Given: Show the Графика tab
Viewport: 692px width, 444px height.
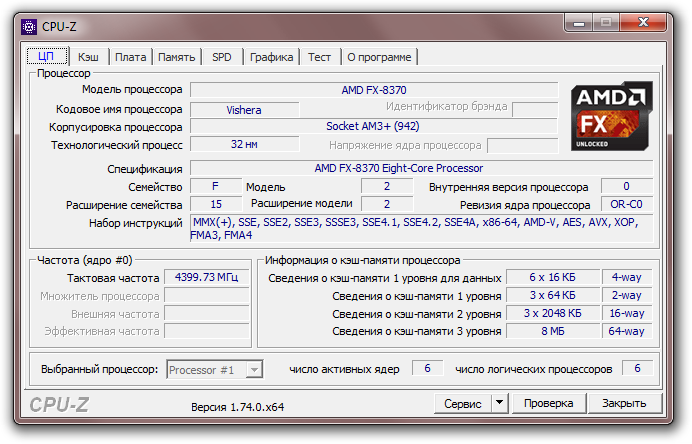Looking at the screenshot, I should (271, 57).
